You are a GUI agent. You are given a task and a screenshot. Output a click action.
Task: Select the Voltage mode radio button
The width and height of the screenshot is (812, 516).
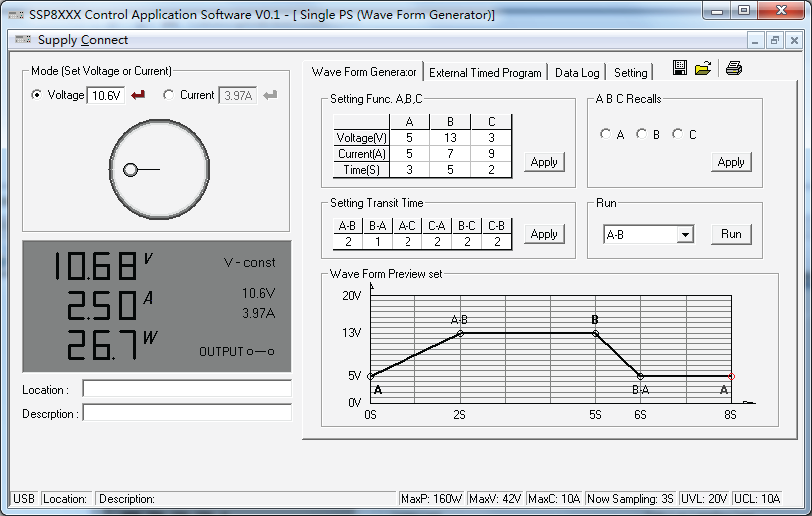pyautogui.click(x=37, y=95)
